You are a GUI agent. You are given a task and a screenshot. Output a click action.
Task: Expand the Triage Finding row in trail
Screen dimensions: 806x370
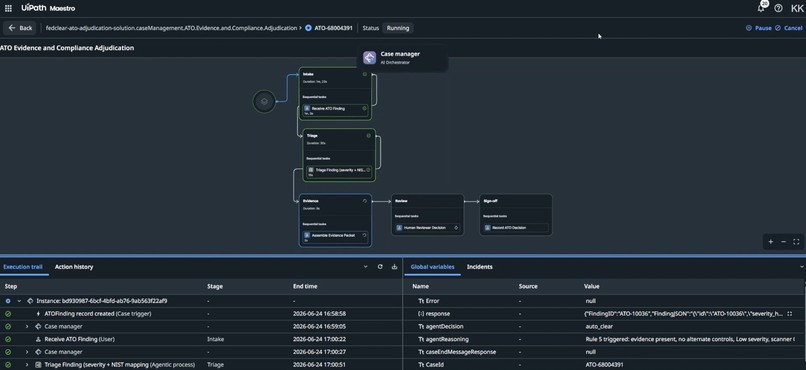tap(27, 365)
